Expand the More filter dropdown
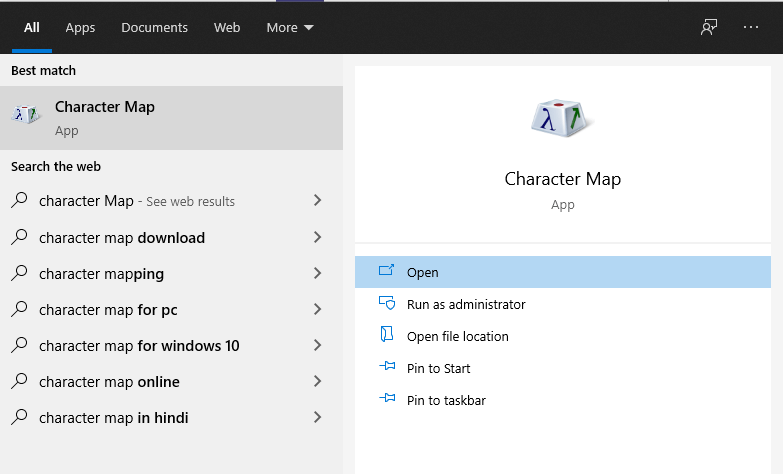Screen dimensions: 783x474 (x=289, y=28)
